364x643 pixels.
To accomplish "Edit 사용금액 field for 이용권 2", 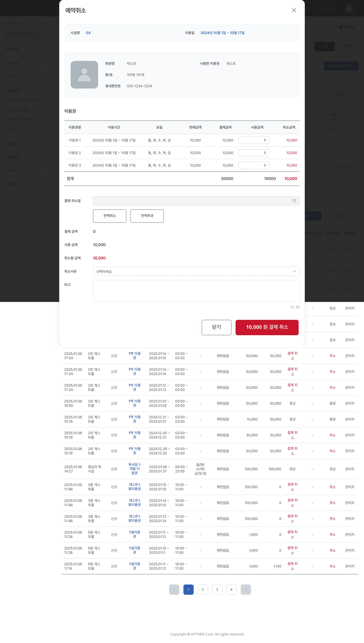I will tap(253, 153).
